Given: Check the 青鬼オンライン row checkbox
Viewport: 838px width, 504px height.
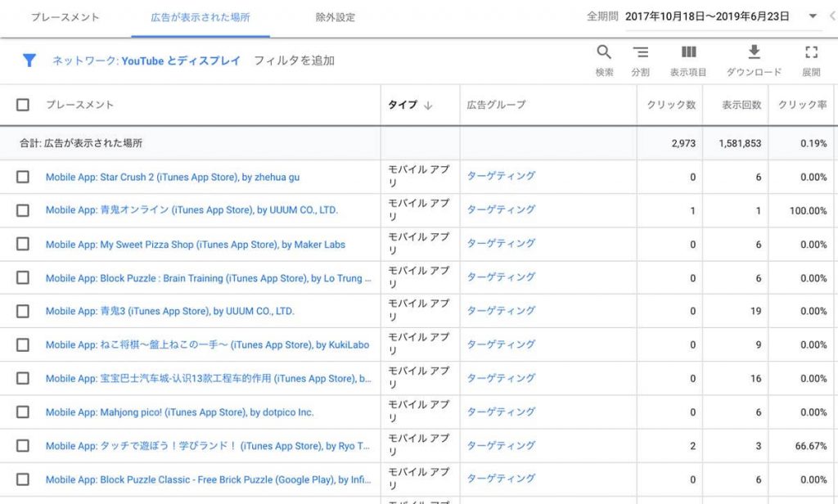Looking at the screenshot, I should tap(22, 210).
